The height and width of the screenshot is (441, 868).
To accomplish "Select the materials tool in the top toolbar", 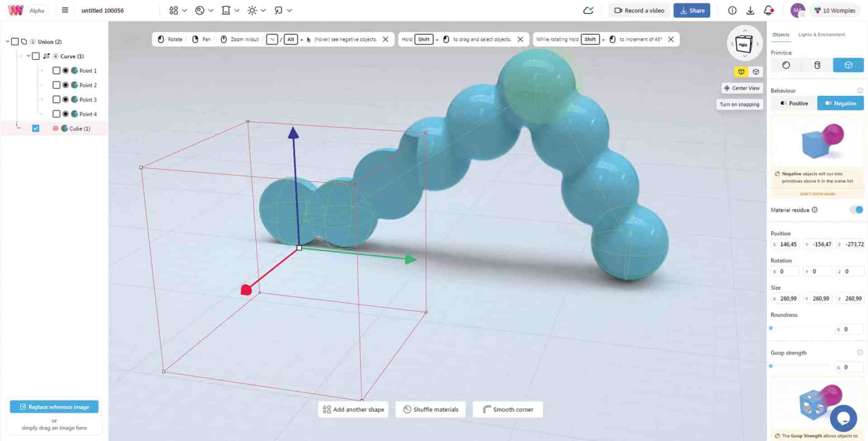I will [x=200, y=10].
